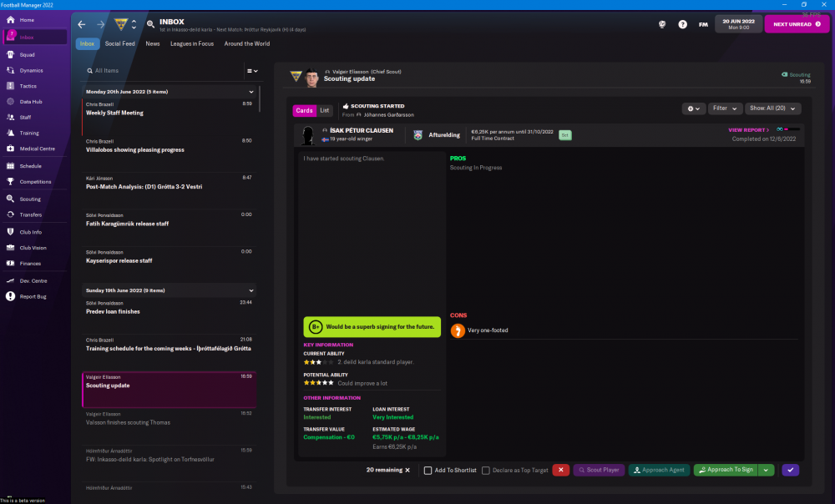Switch scouting view to List
This screenshot has width=835, height=504.
click(325, 110)
